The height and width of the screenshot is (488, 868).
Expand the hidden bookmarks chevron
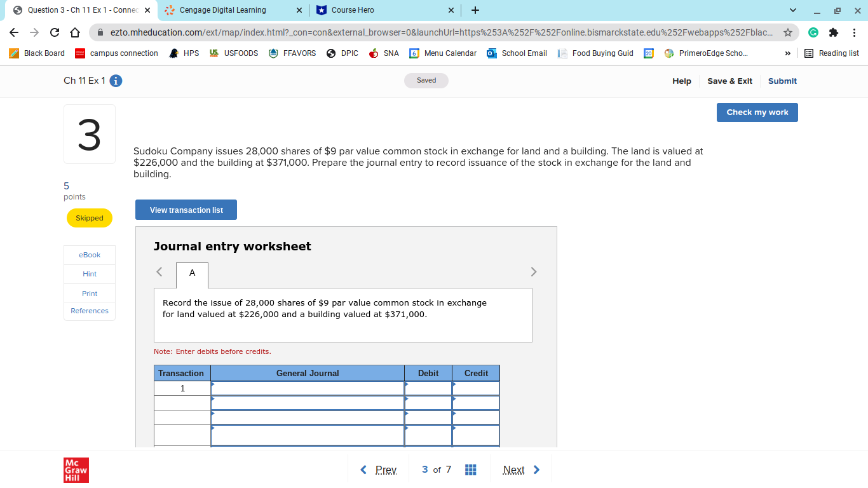787,53
